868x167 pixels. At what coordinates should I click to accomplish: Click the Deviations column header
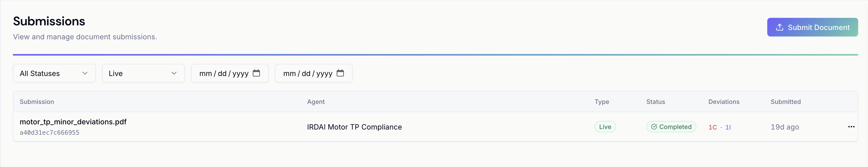tap(724, 102)
